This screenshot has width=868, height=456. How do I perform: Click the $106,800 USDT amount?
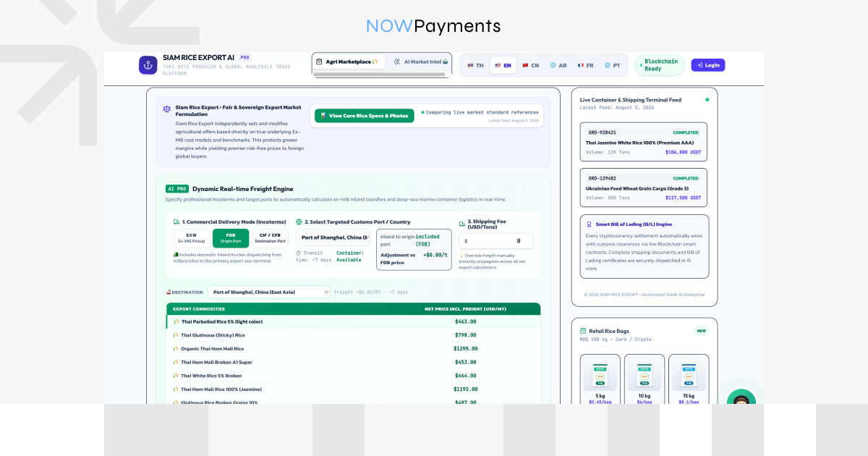(683, 153)
